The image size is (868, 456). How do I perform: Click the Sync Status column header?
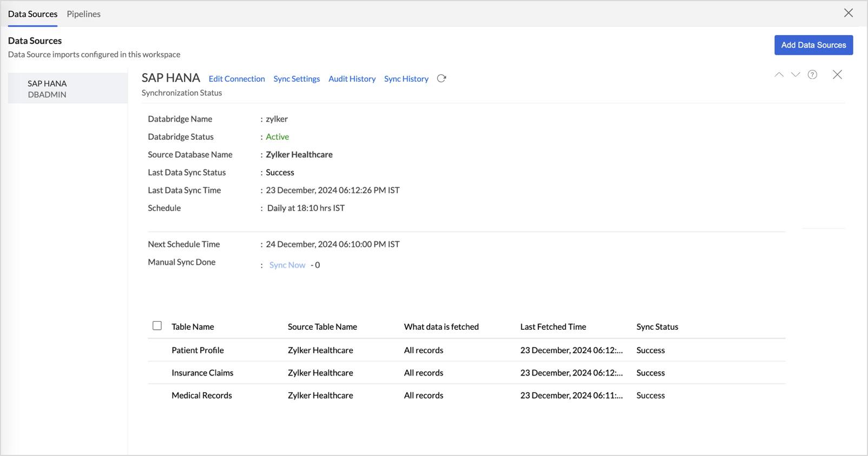click(x=657, y=327)
